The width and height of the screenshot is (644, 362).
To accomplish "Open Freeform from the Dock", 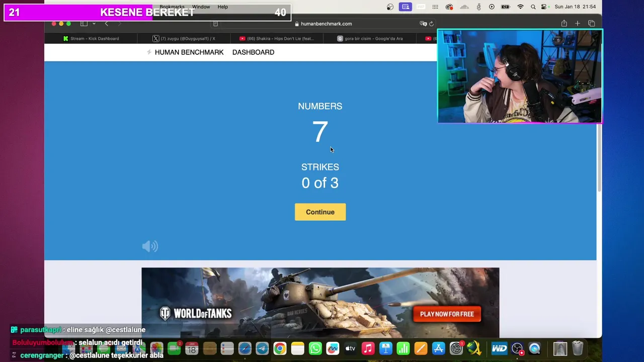I will point(333,348).
